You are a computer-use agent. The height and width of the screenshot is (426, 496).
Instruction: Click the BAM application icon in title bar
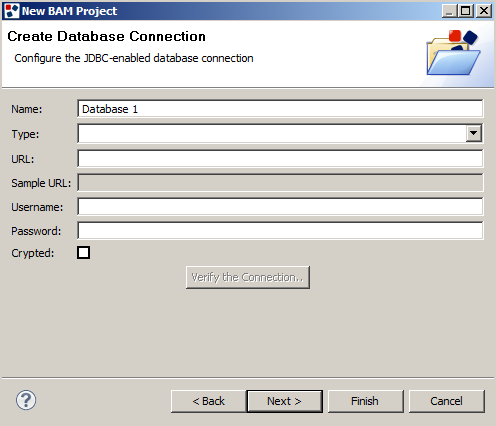[12, 11]
